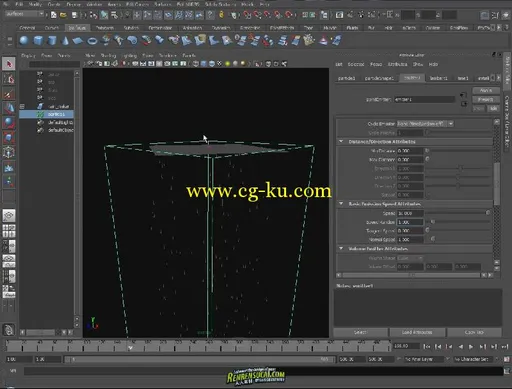Open the Surfaces shelf tab
Screen dimensions: 512x389
[x=77, y=28]
